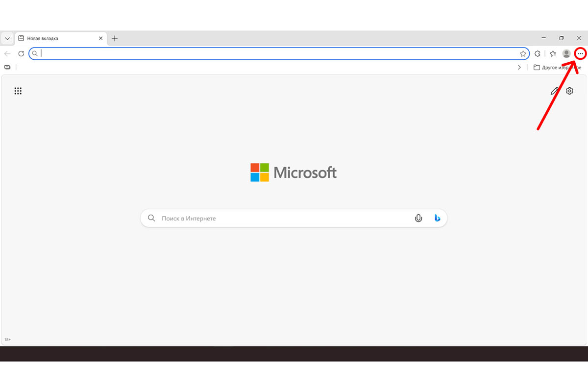The height and width of the screenshot is (392, 588).
Task: Start voice search with microphone icon
Action: (418, 218)
